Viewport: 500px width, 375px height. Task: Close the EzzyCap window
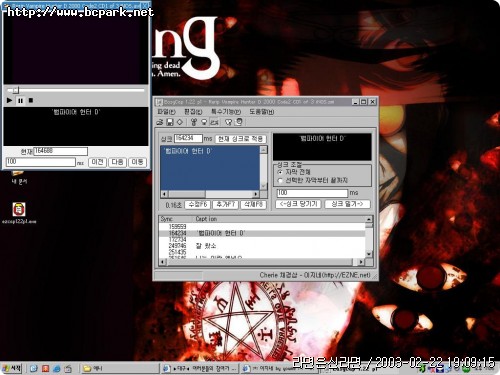pos(373,102)
